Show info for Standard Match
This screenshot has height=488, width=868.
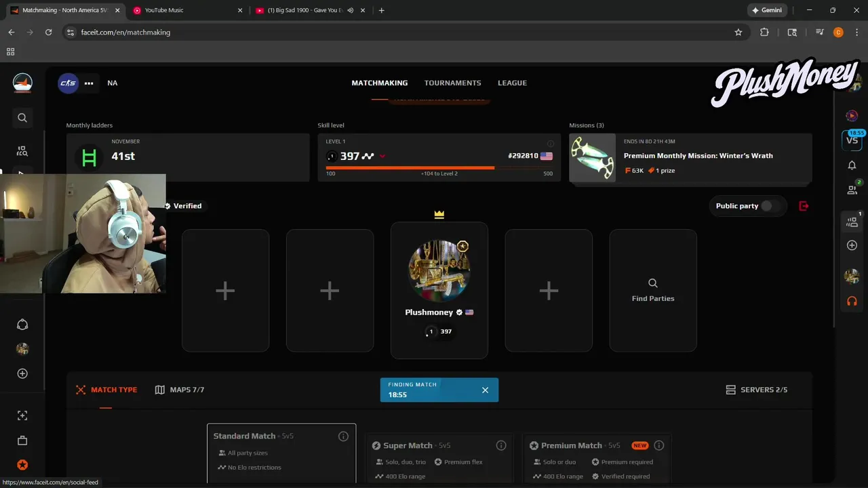coord(343,436)
